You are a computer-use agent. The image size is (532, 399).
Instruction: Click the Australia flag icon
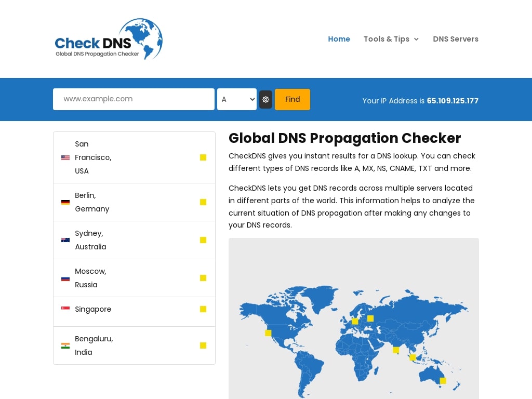[x=65, y=240]
